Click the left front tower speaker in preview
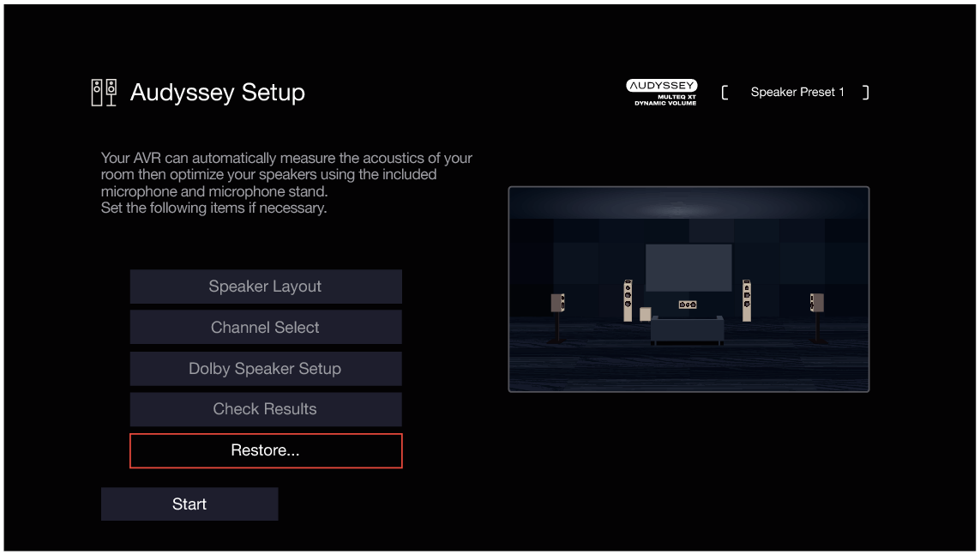980x555 pixels. (x=628, y=300)
